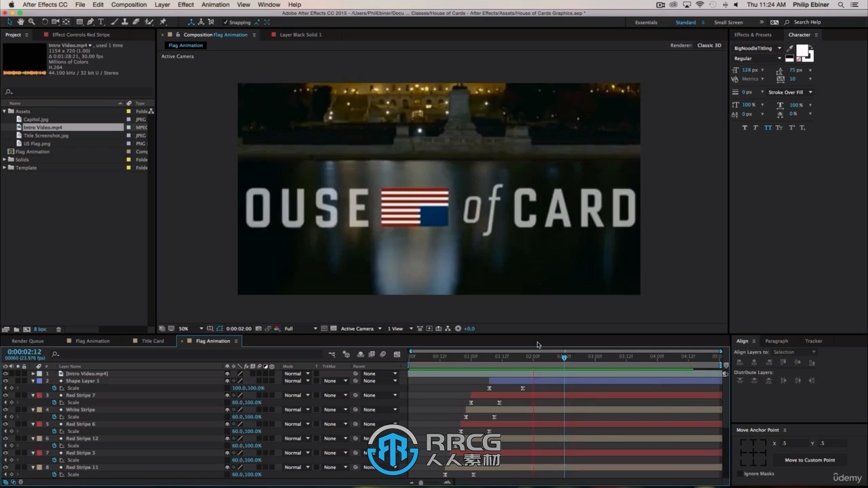Switch to the Title Card timeline tab
Image resolution: width=868 pixels, height=488 pixels.
click(x=153, y=341)
